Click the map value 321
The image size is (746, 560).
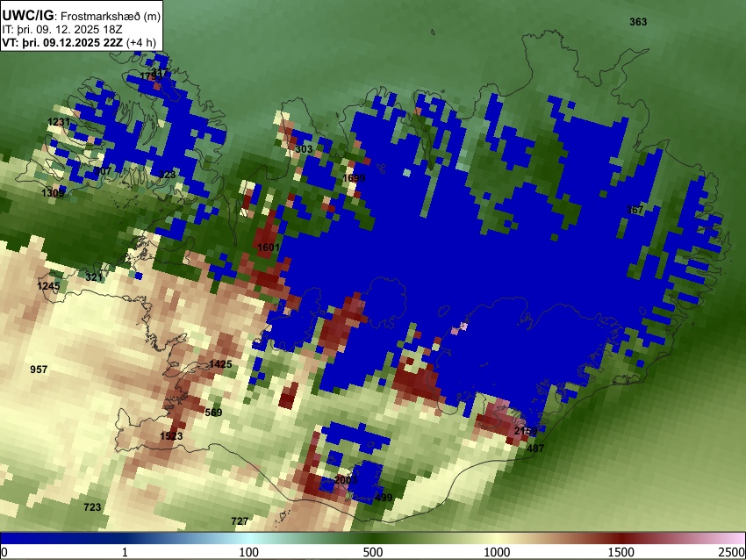[x=94, y=277]
